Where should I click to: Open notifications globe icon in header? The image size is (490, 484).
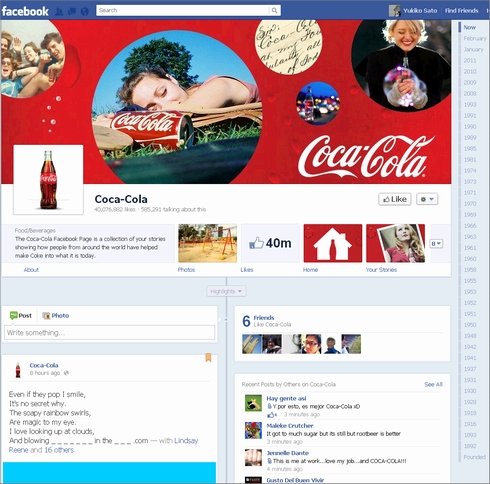(85, 12)
